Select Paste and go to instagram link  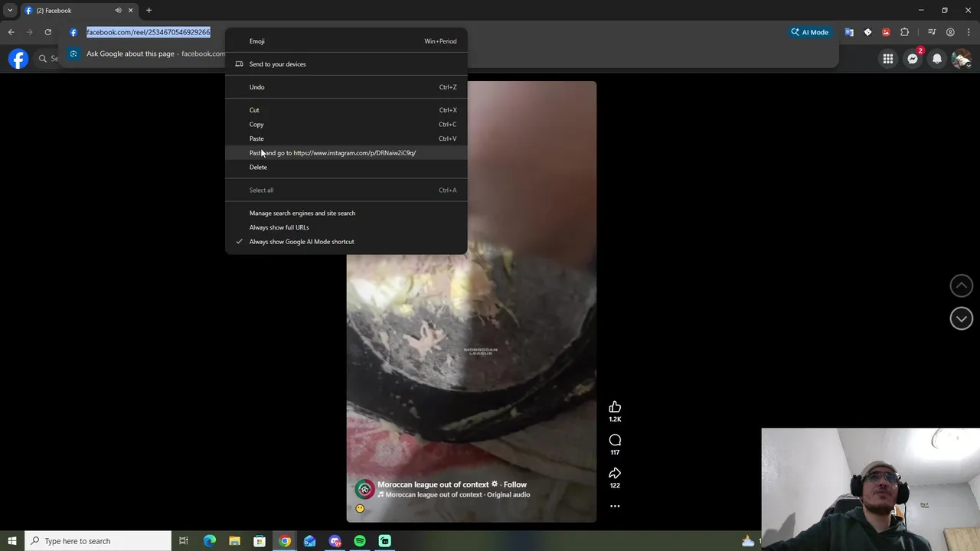346,153
